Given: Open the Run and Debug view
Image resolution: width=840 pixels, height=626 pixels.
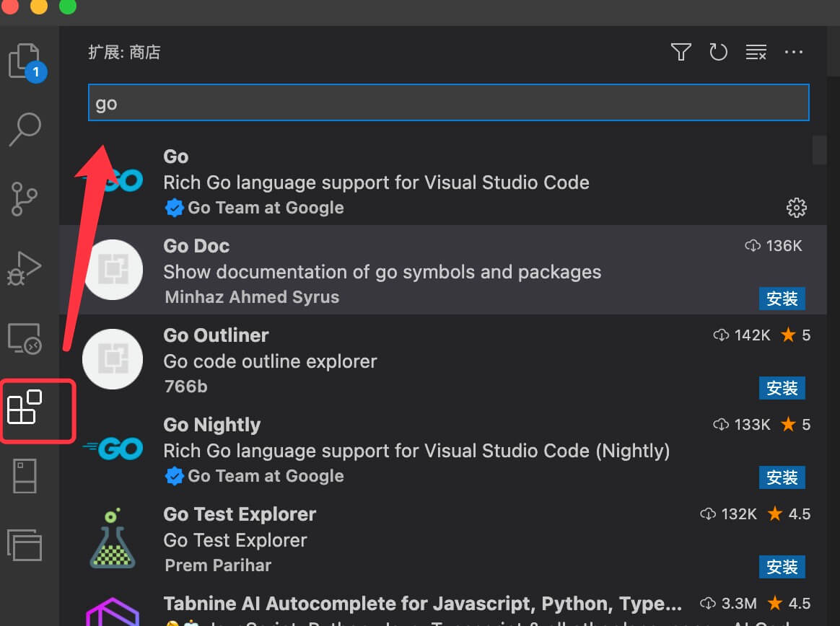Looking at the screenshot, I should pos(26,268).
